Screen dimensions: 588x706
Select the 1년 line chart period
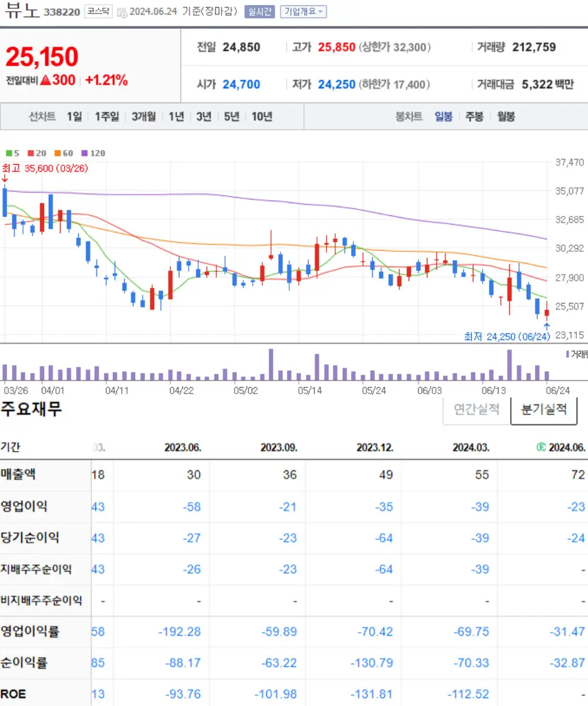click(x=176, y=116)
